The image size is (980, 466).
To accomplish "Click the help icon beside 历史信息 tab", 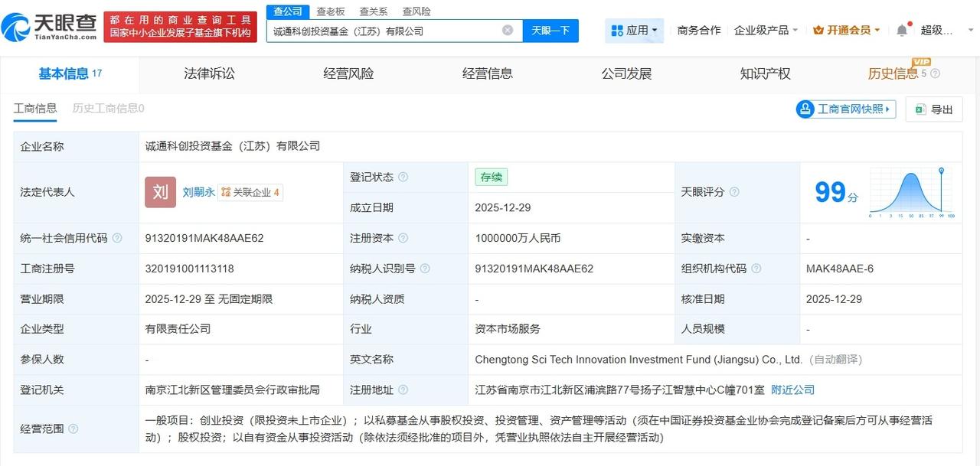I will pos(935,73).
